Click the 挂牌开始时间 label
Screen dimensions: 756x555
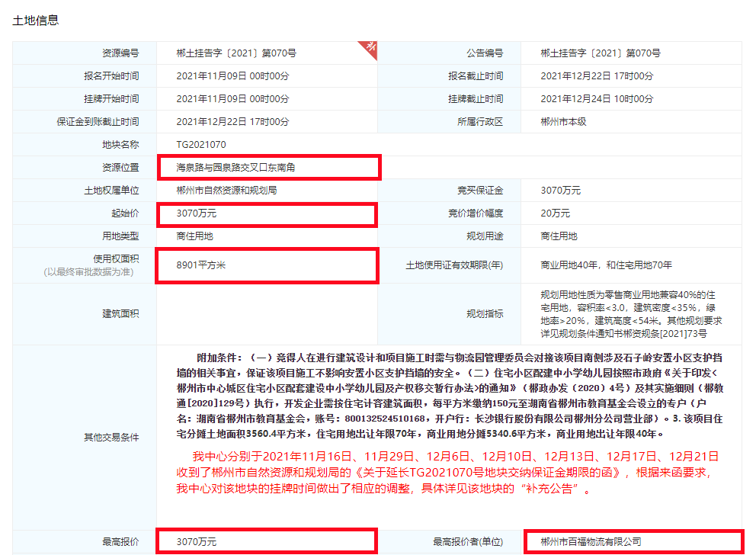111,99
